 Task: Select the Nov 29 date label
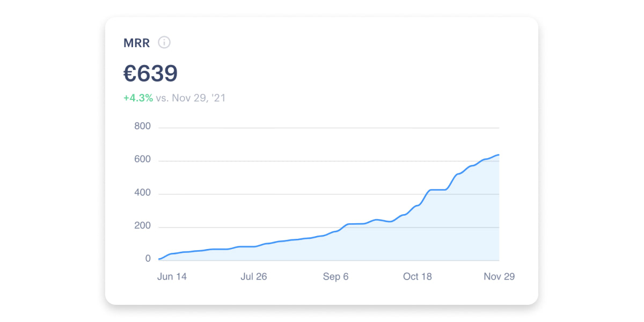(499, 276)
